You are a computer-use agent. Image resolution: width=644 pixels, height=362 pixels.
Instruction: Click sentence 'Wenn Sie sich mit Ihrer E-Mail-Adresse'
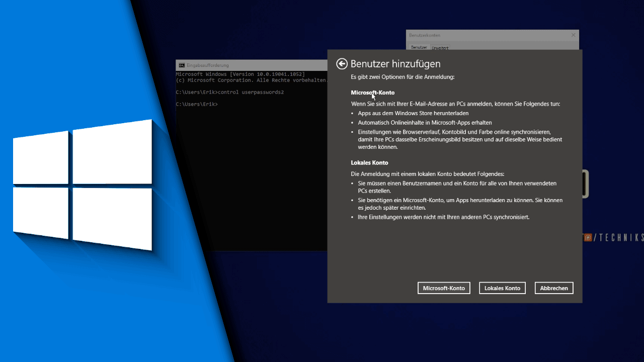(455, 104)
